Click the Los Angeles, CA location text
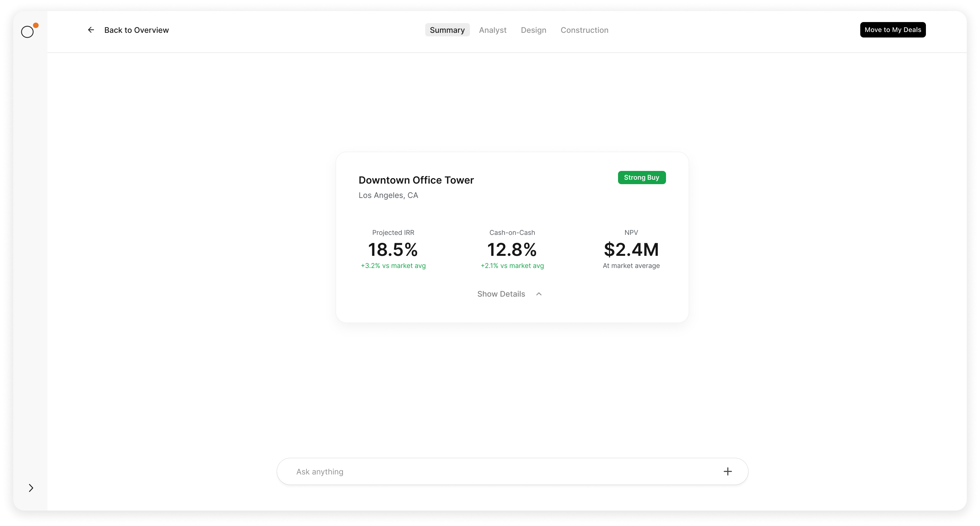Image resolution: width=980 pixels, height=526 pixels. [388, 195]
